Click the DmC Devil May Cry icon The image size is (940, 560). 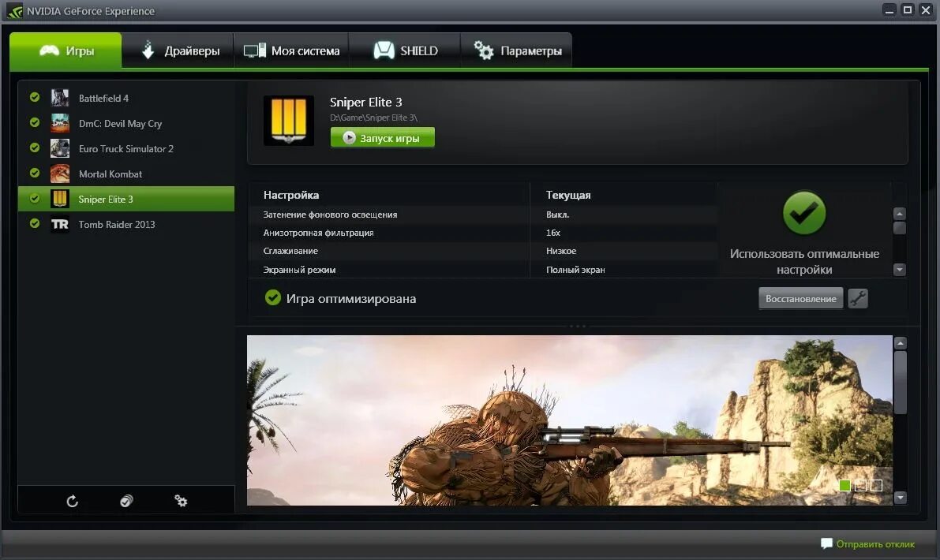click(x=60, y=123)
